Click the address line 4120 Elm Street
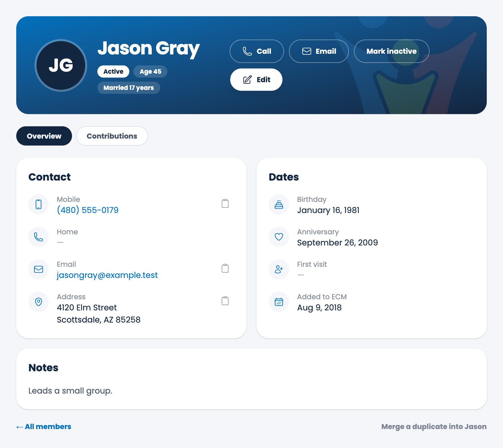Screen dimensions: 503x448 (87, 307)
